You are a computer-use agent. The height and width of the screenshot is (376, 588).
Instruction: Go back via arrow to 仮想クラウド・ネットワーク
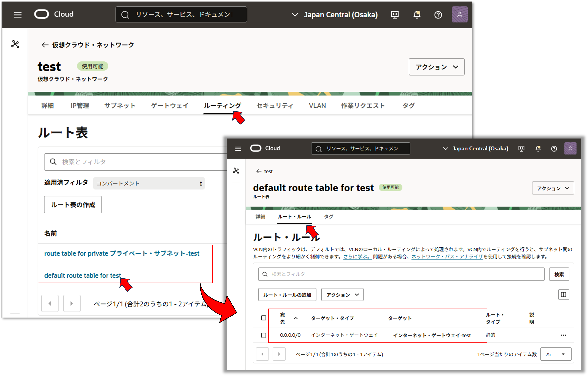(45, 45)
